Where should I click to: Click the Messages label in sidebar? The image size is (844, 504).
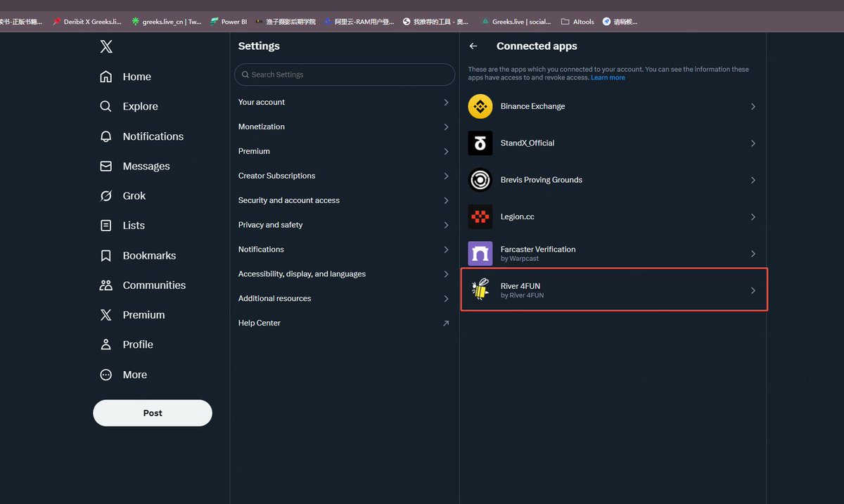pos(146,166)
